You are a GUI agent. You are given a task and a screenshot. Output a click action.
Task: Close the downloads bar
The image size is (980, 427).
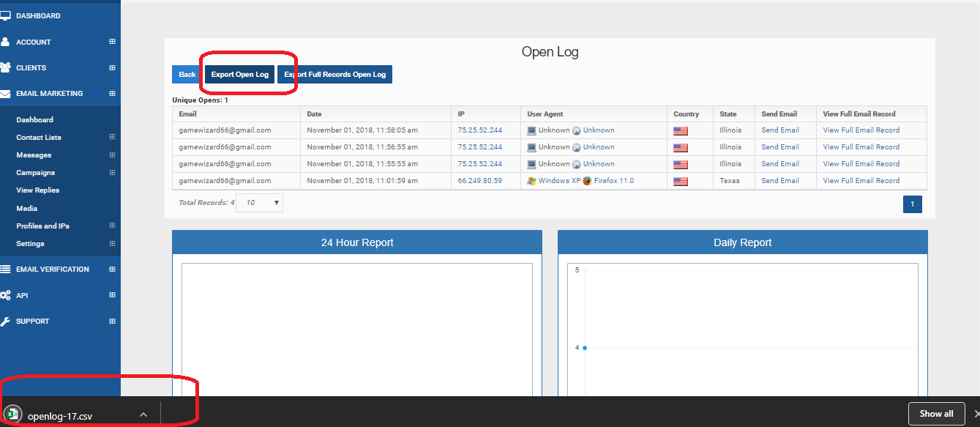pyautogui.click(x=976, y=414)
